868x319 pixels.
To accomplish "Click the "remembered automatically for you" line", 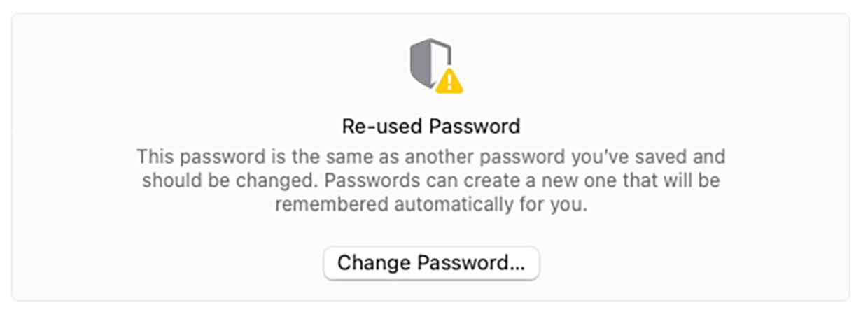I will coord(431,206).
